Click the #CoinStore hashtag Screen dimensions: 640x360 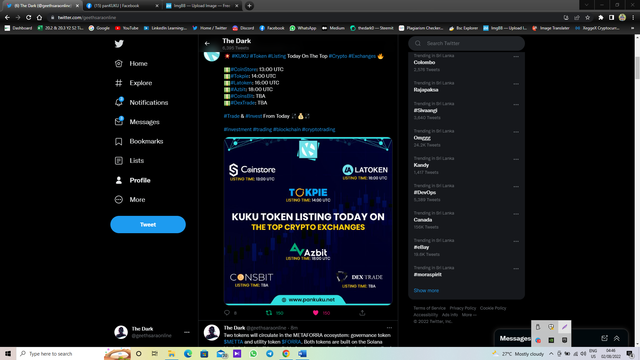[244, 69]
